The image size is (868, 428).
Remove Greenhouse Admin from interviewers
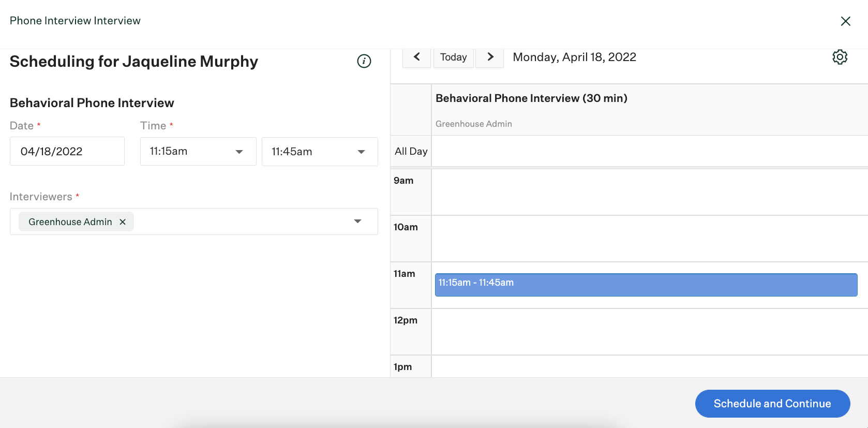tap(123, 222)
